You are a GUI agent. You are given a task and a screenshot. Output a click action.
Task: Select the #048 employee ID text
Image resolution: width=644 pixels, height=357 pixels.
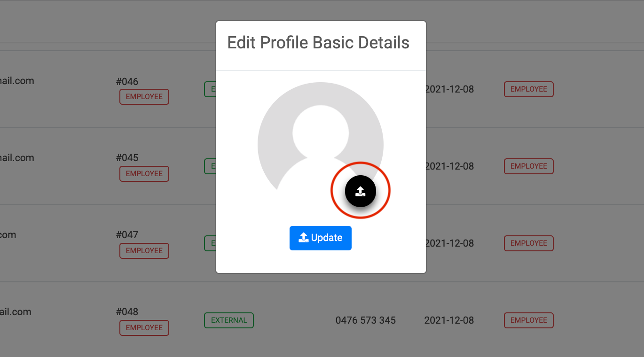click(x=127, y=312)
